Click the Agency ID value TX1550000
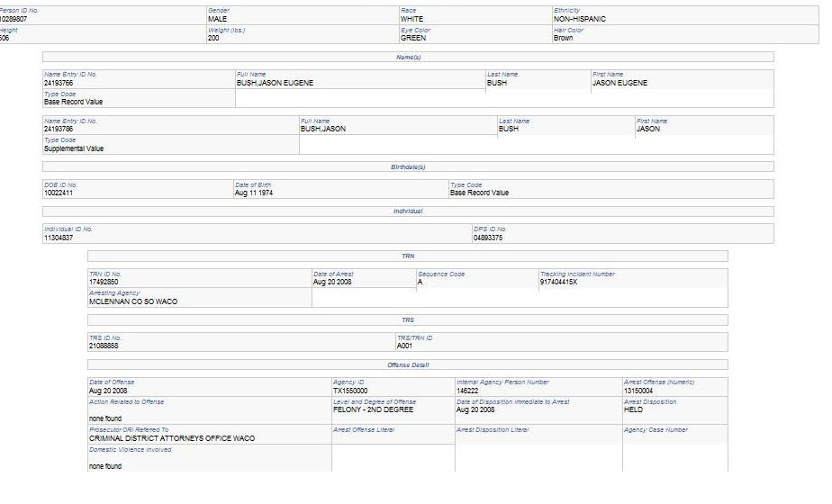 pyautogui.click(x=350, y=391)
